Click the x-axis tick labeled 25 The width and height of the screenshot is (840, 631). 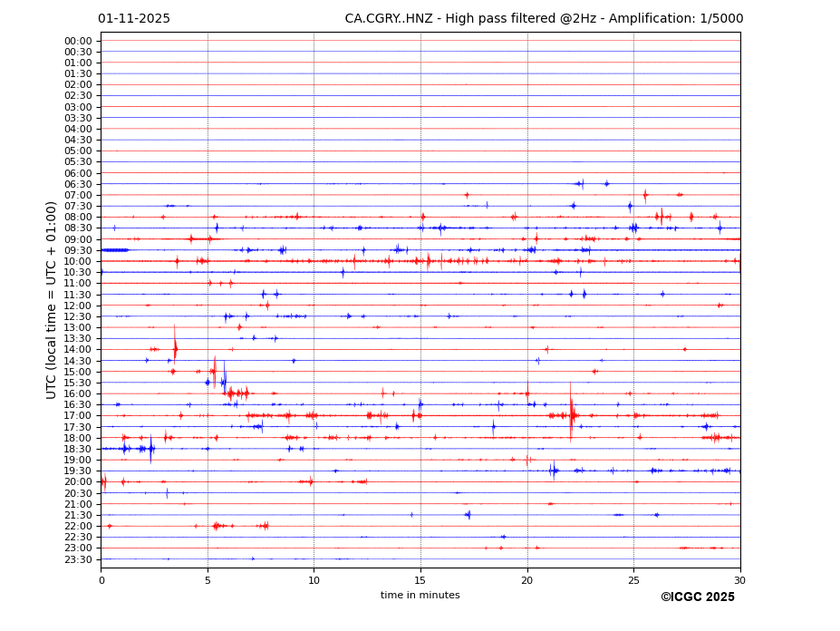click(x=633, y=580)
